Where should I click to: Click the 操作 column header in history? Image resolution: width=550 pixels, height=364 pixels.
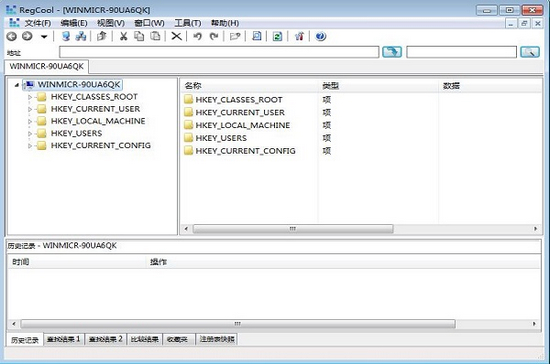pyautogui.click(x=343, y=262)
